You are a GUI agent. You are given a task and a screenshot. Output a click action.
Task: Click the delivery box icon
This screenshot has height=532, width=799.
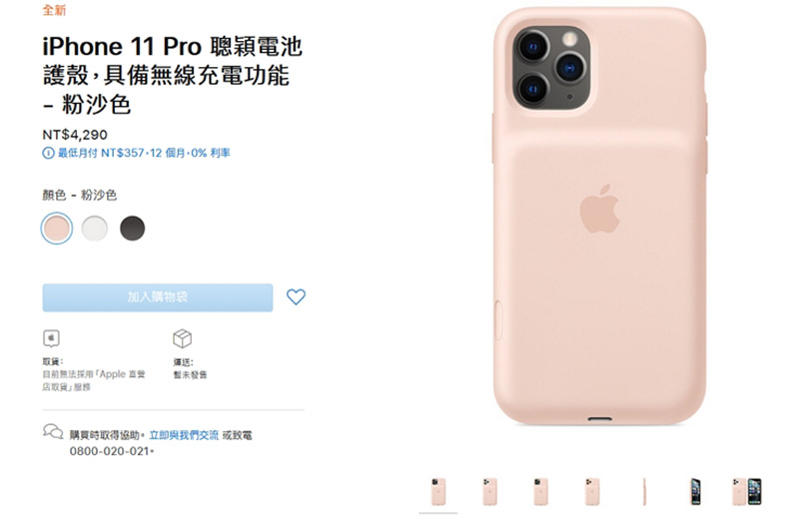tap(183, 338)
